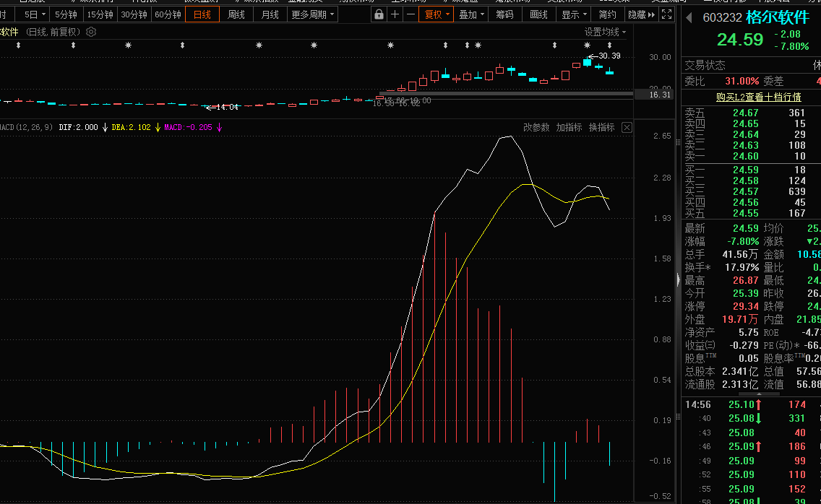821x504 pixels.
Task: Open the 复权 adjustment dropdown
Action: [437, 14]
